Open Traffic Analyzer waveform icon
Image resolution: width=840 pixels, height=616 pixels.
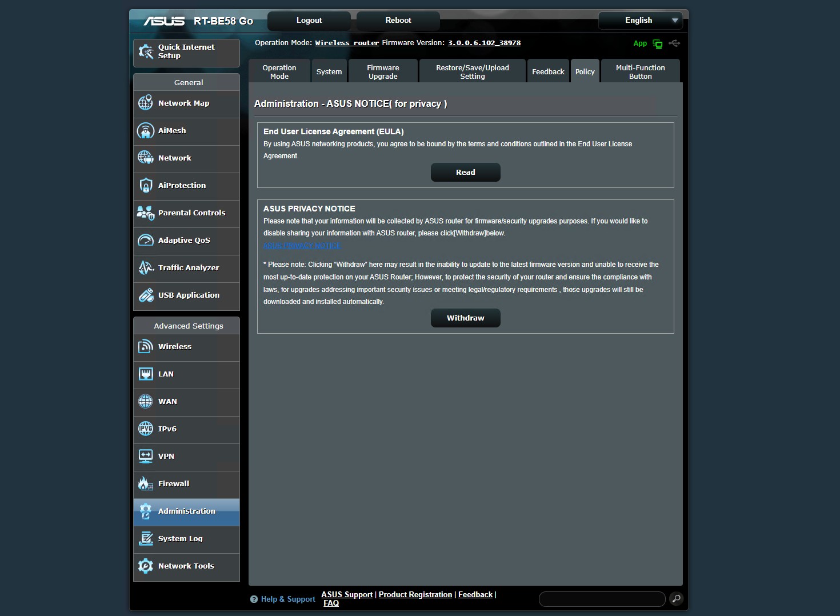click(x=146, y=267)
